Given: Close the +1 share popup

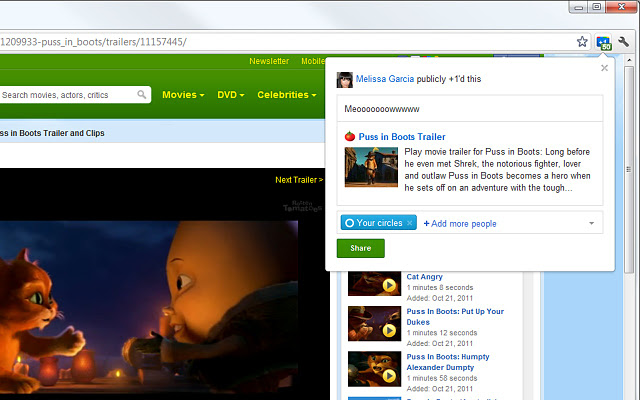Looking at the screenshot, I should (604, 68).
